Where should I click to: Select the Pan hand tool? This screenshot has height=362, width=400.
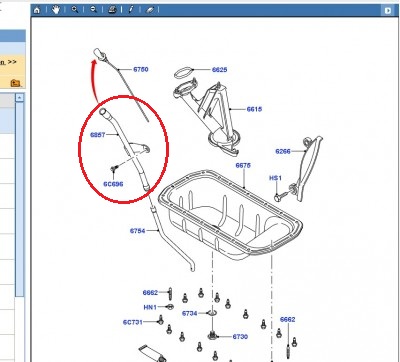(x=56, y=10)
